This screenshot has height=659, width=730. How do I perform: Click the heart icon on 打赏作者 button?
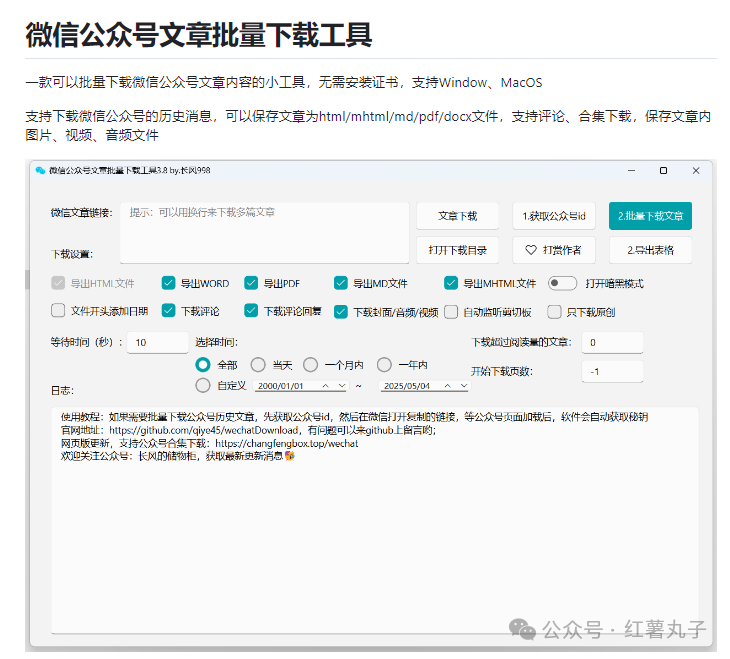[x=531, y=250]
